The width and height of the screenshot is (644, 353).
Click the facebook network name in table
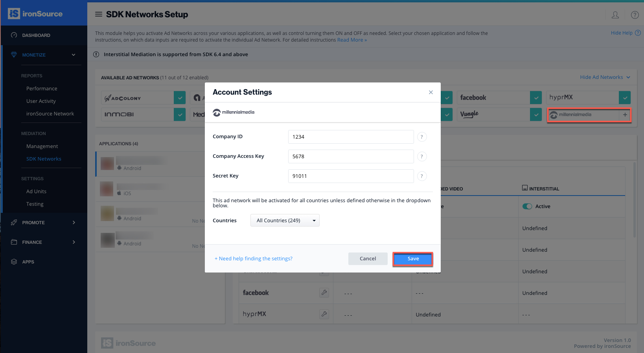pyautogui.click(x=256, y=293)
